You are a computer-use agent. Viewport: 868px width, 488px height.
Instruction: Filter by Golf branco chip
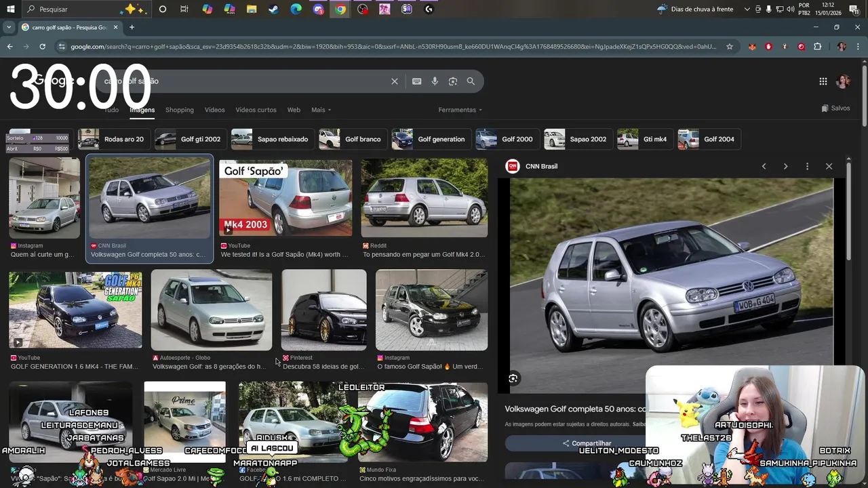point(352,139)
